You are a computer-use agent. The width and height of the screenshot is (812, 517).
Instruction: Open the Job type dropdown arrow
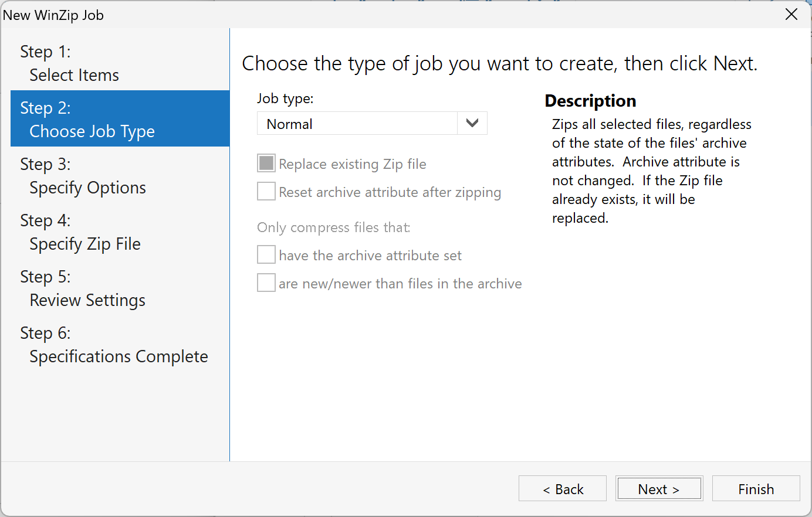pos(472,124)
